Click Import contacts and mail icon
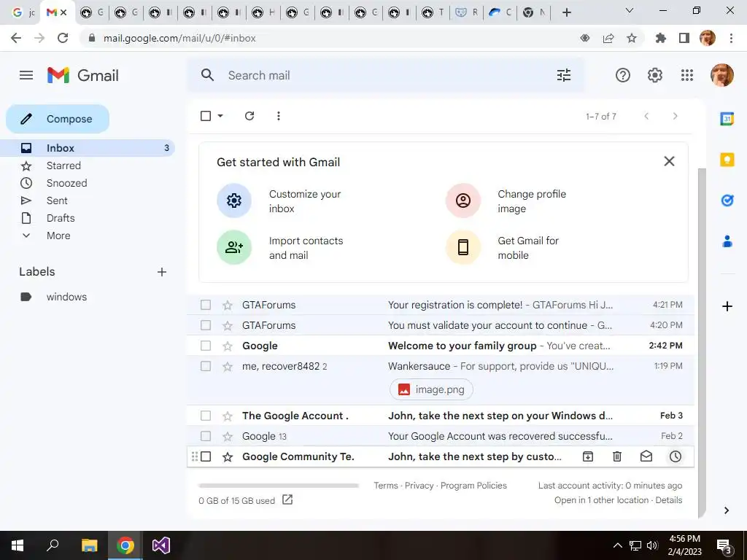This screenshot has height=560, width=747. 234,247
